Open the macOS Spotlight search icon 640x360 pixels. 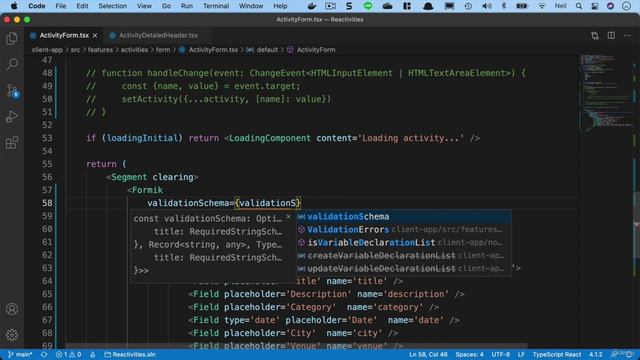pos(579,6)
